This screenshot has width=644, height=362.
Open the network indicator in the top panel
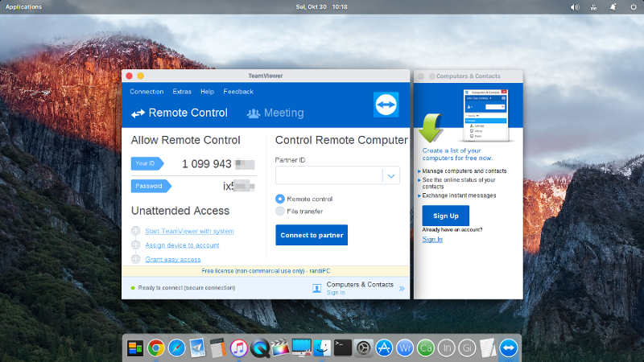click(593, 7)
